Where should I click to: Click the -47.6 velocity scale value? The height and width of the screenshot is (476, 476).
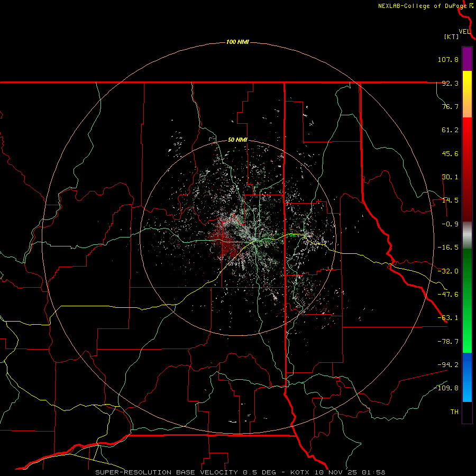[448, 295]
